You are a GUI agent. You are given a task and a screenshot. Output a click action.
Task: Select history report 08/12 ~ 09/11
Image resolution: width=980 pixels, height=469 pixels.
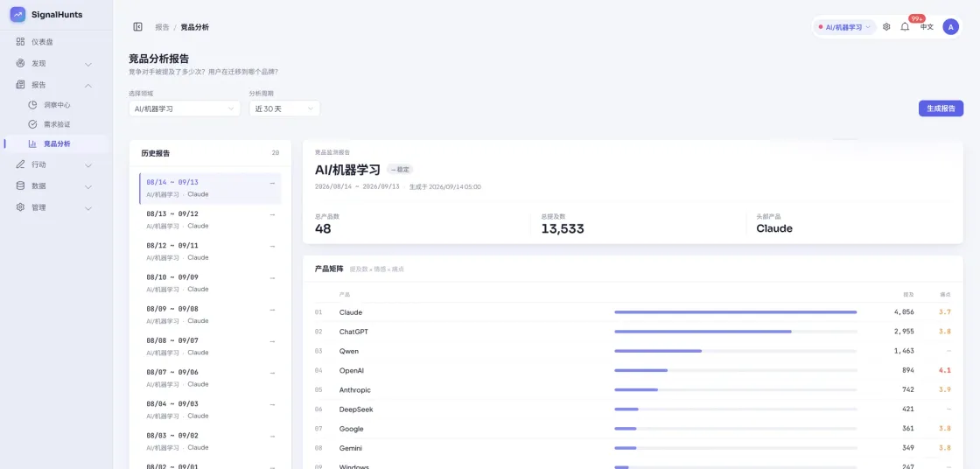tap(210, 251)
